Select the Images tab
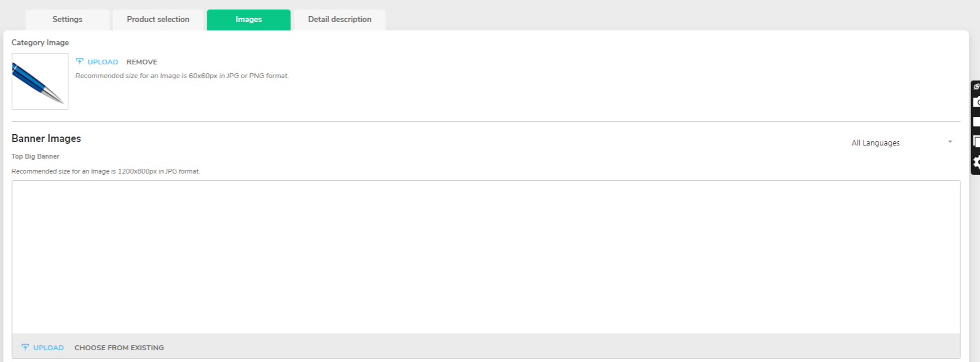Screen dimensions: 980x362 248,20
